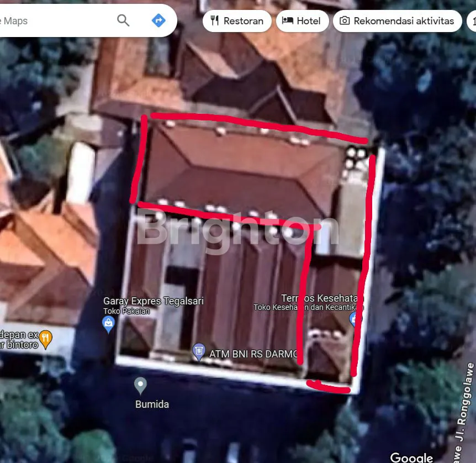Open the Garay Expres Tegalsari place label
The height and width of the screenshot is (463, 476).
[x=153, y=301]
